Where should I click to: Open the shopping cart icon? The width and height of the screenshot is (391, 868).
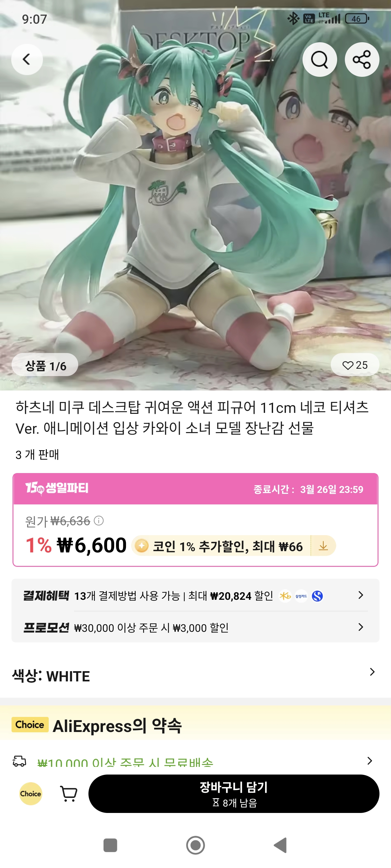tap(69, 793)
